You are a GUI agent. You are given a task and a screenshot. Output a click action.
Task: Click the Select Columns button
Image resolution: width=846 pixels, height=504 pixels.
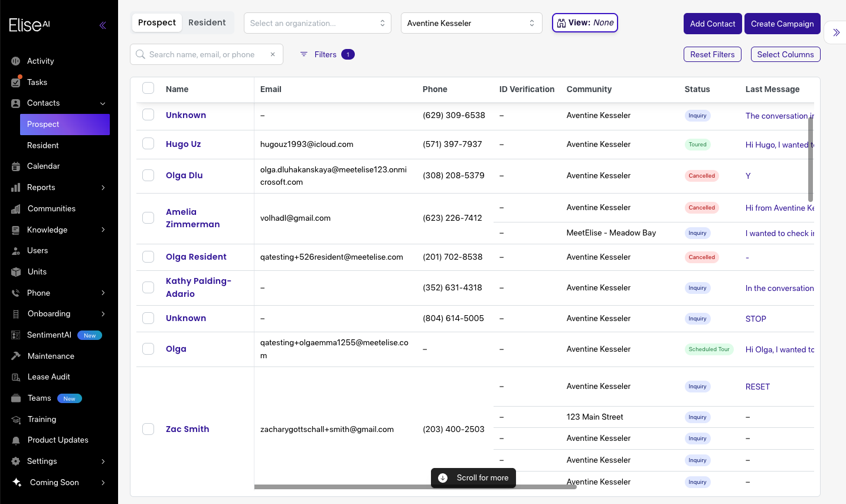click(x=785, y=54)
